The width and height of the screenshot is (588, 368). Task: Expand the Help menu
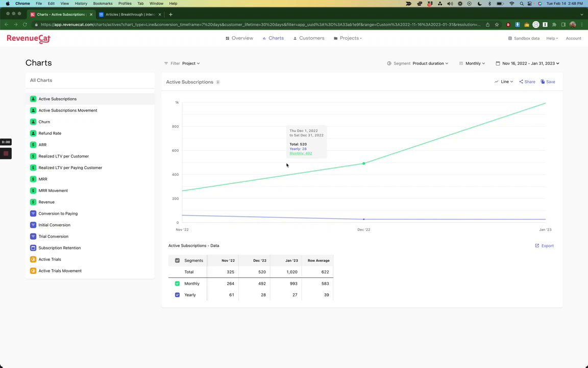click(552, 38)
